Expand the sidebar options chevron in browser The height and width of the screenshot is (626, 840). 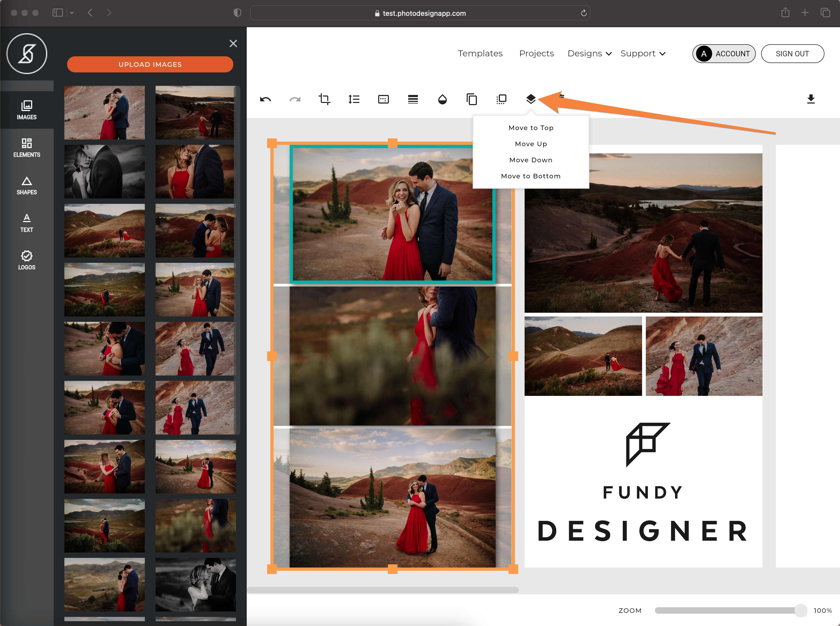[72, 13]
